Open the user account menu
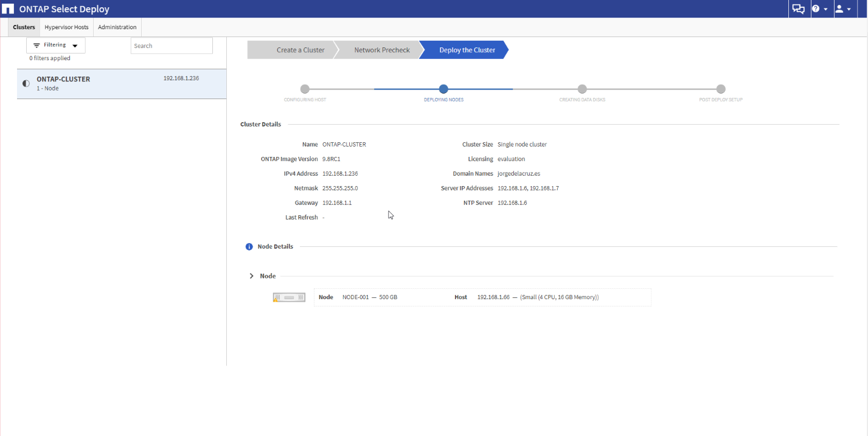The image size is (868, 436). tap(842, 9)
